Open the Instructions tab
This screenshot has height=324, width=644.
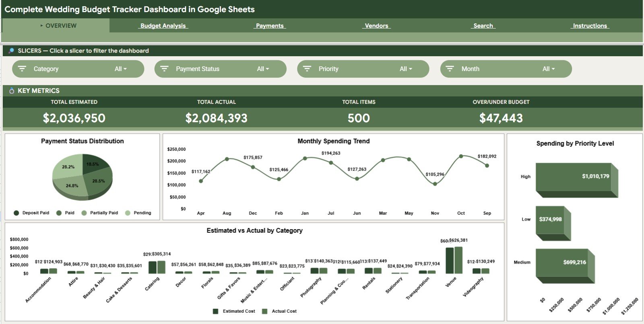590,26
